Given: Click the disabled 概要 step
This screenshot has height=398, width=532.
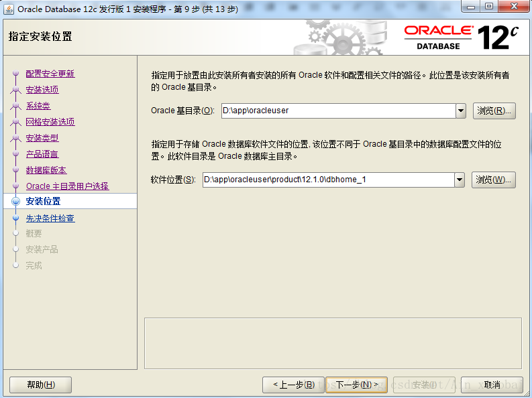Looking at the screenshot, I should pyautogui.click(x=34, y=233).
